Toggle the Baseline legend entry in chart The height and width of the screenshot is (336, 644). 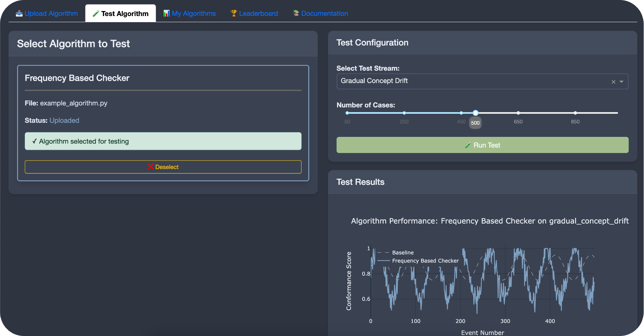coord(403,253)
